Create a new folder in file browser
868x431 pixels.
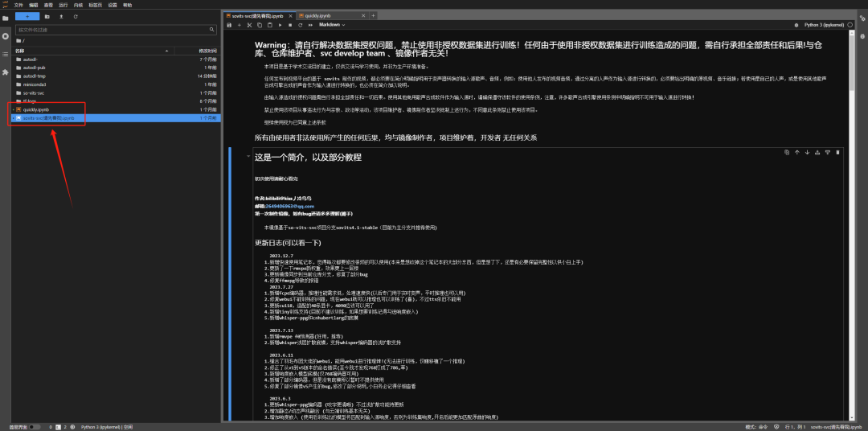[x=47, y=17]
